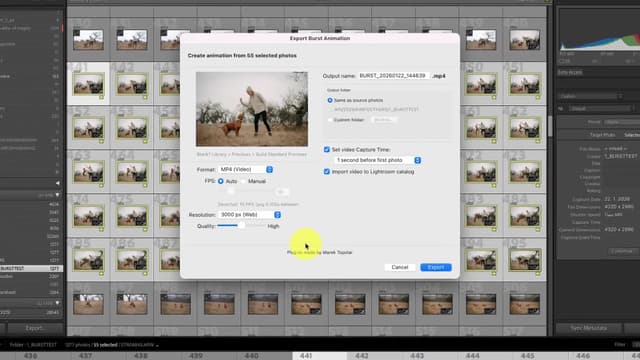Screen dimensions: 640x360
Task: Click the metadata badge icon on thumbnail 441
Action: pyautogui.click(x=101, y=98)
